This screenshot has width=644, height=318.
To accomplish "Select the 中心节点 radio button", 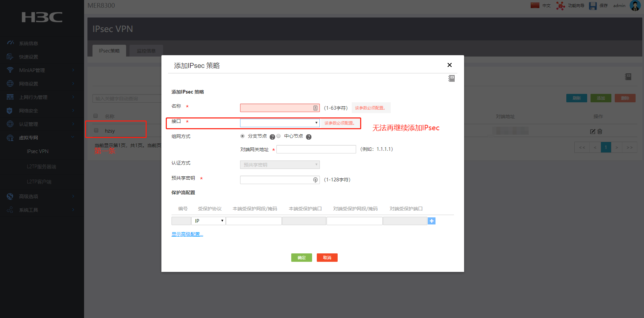I will pos(278,136).
